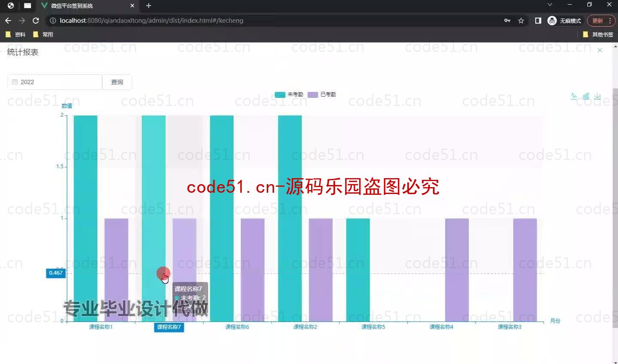Click the 查询 button
Screen dimensions: 618x364
point(117,82)
